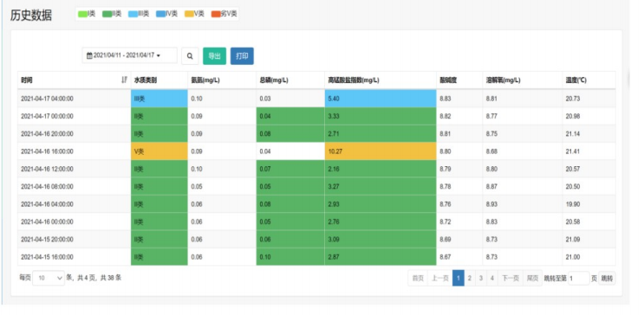The width and height of the screenshot is (644, 315).
Task: Expand the per-page rows count dropdown
Action: click(x=49, y=278)
